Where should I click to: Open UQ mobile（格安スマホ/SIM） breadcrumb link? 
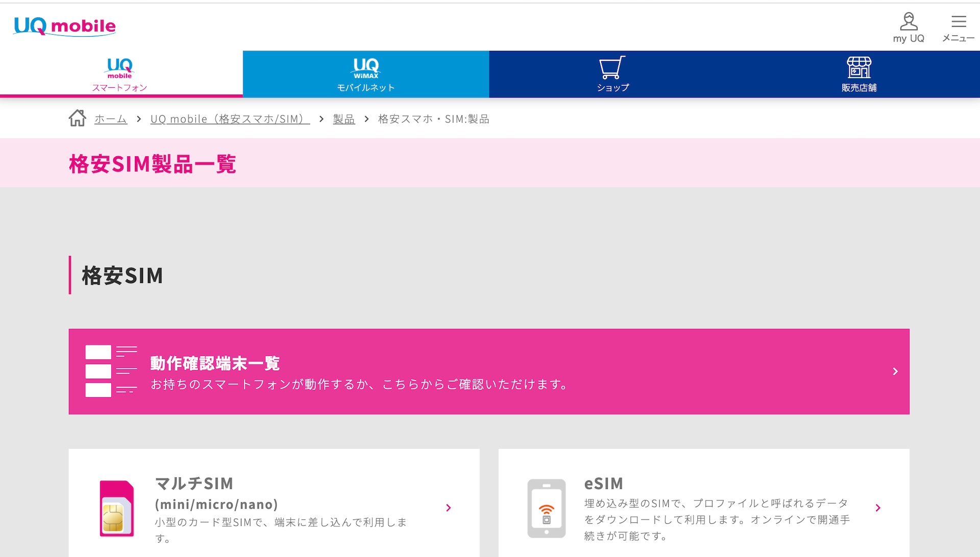coord(230,119)
